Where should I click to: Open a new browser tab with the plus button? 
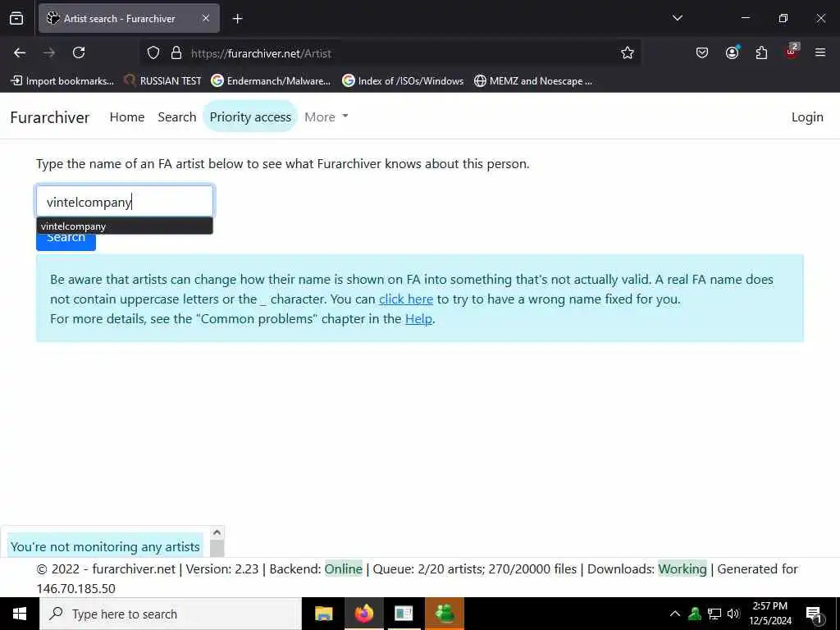(x=237, y=19)
